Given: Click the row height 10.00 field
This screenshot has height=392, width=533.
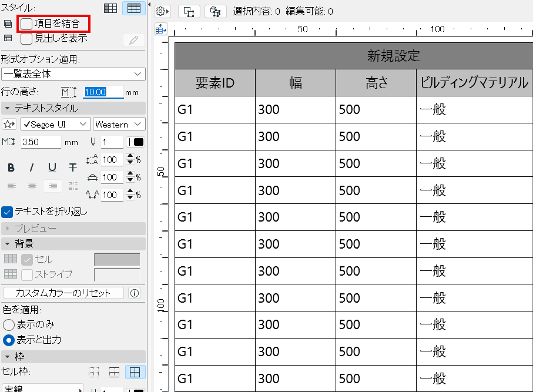Looking at the screenshot, I should 103,92.
